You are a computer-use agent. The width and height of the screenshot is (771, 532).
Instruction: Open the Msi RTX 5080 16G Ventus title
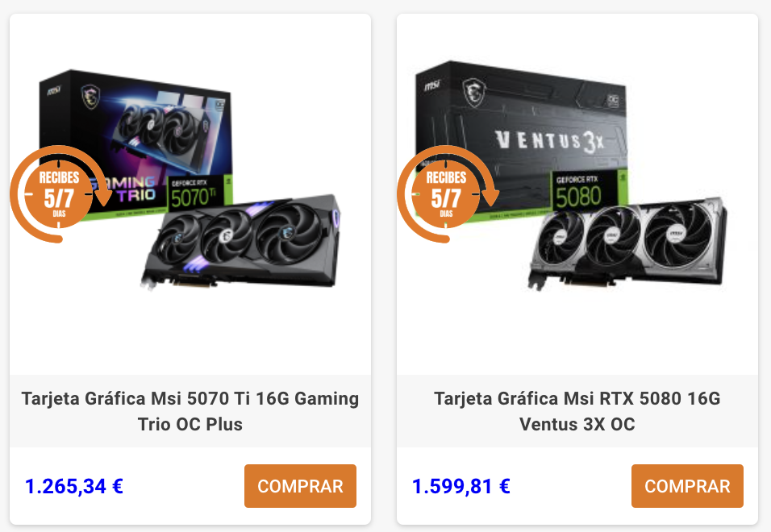577,411
